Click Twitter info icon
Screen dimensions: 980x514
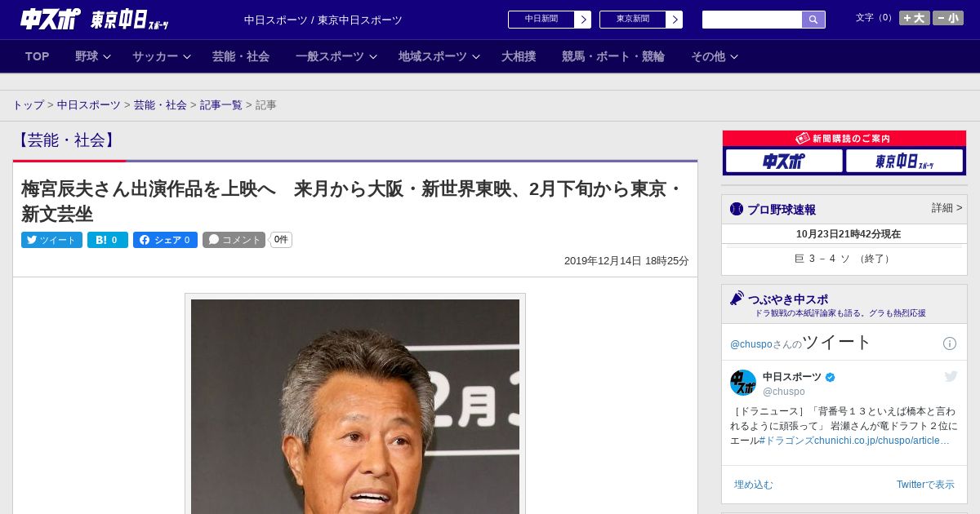[x=950, y=343]
